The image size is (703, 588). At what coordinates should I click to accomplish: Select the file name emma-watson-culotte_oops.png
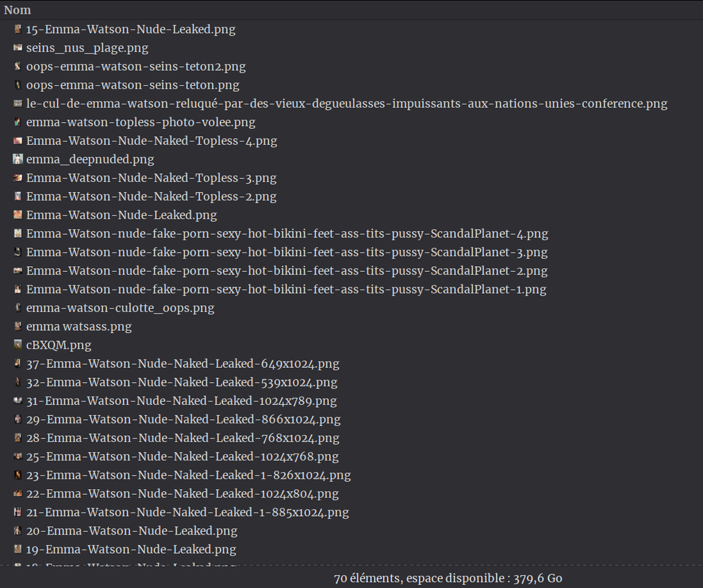pyautogui.click(x=120, y=308)
